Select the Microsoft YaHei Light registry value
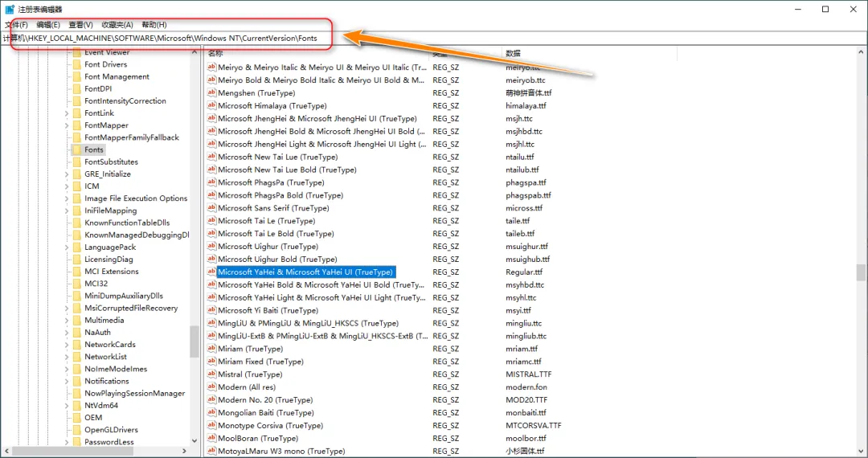 click(x=321, y=297)
